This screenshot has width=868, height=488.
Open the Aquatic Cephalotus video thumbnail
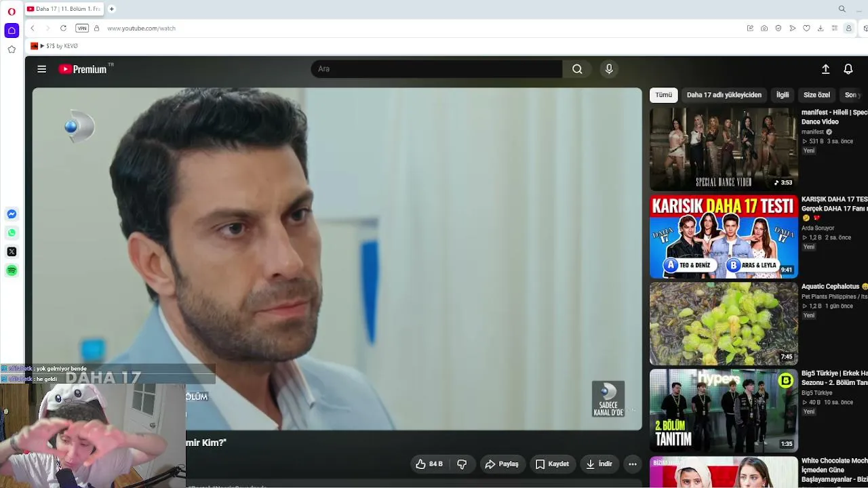724,324
